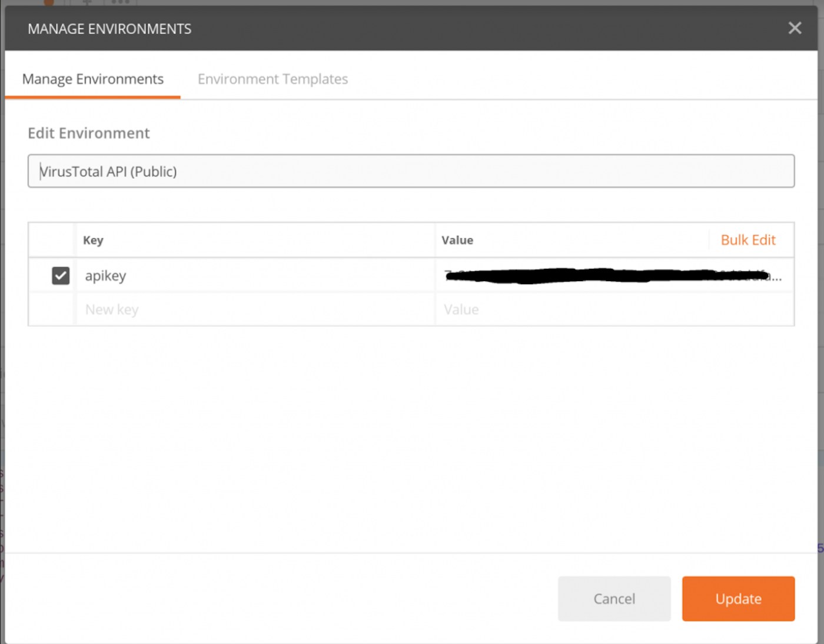Uncheck the apikey variable checkbox

(61, 276)
